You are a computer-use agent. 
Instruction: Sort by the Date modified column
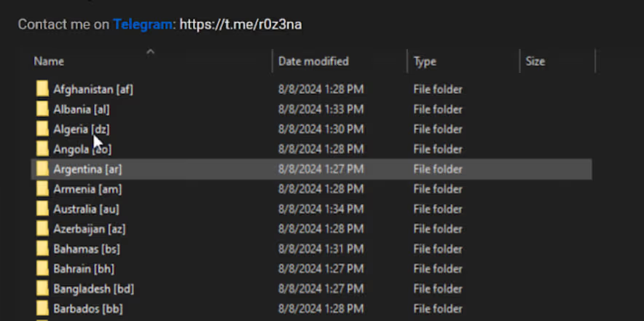click(x=313, y=62)
